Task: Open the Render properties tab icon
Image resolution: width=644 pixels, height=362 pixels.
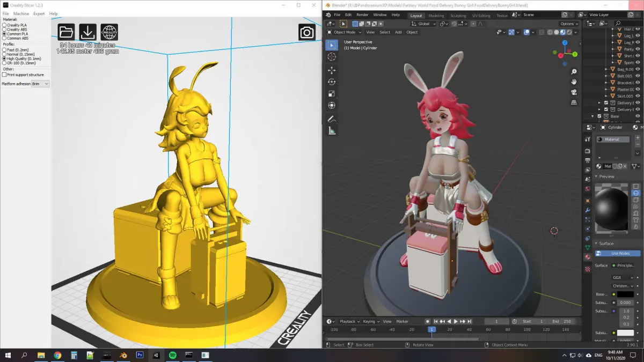Action: [x=588, y=152]
